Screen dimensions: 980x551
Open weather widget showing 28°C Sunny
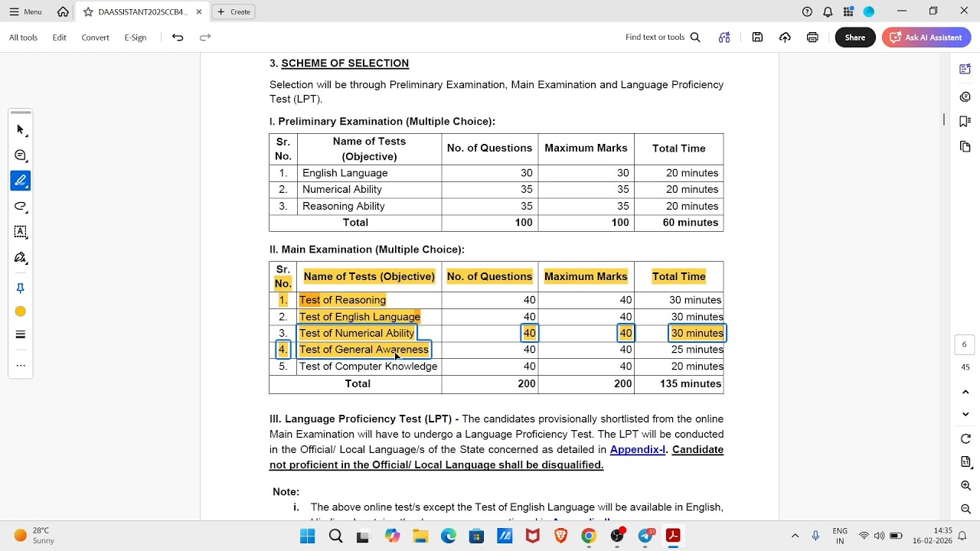click(x=34, y=536)
